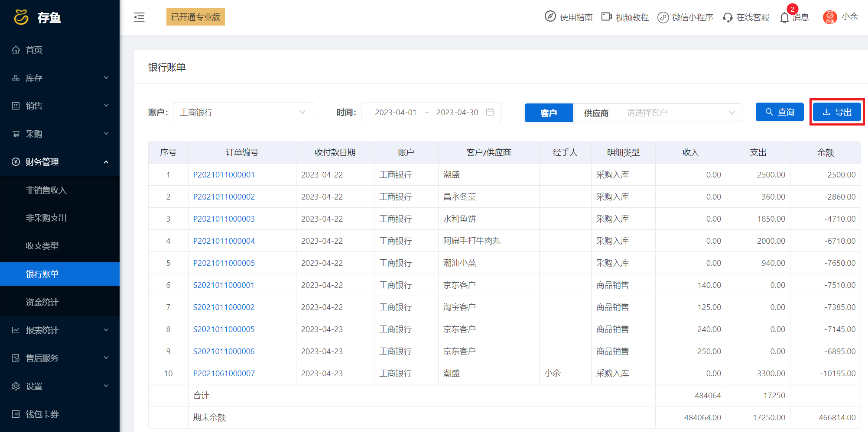Screen dimensions: 868x432
Task: Click start date 2023-04-01 field
Action: click(x=395, y=113)
